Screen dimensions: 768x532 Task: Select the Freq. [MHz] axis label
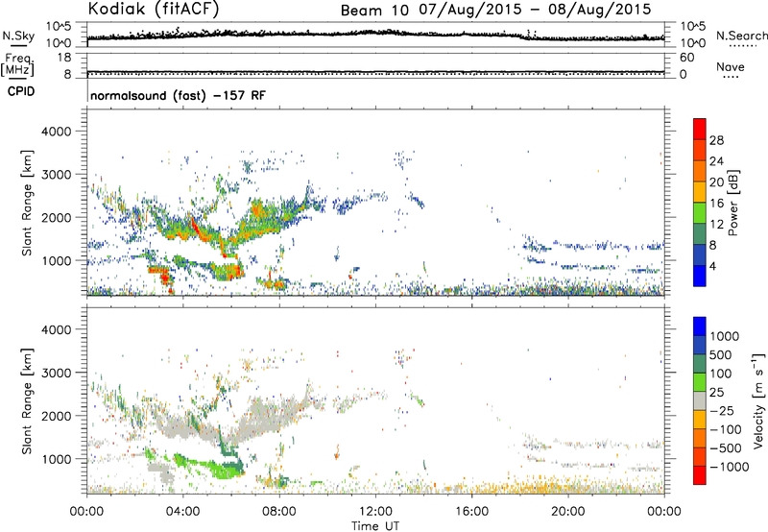[x=17, y=64]
